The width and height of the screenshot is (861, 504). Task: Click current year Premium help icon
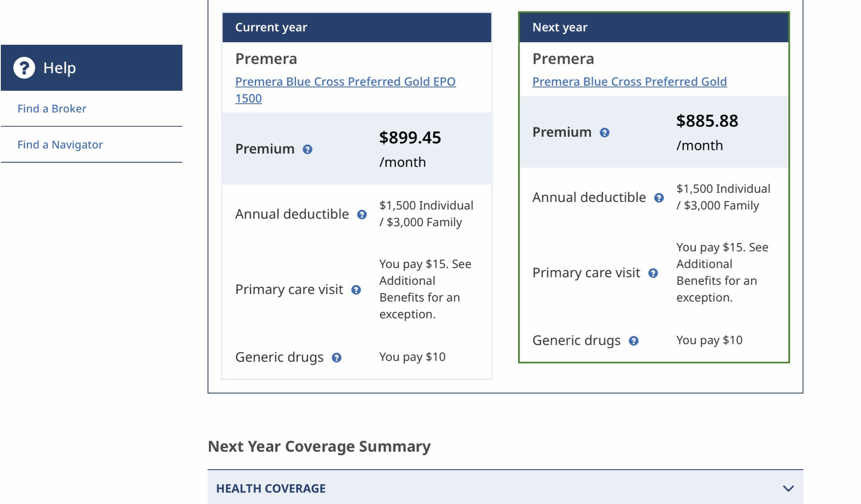click(x=307, y=149)
